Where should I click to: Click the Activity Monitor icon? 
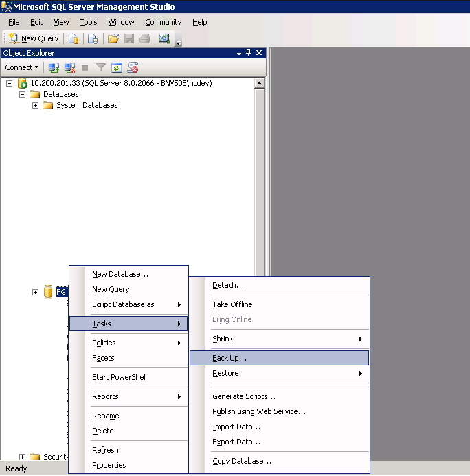click(165, 39)
